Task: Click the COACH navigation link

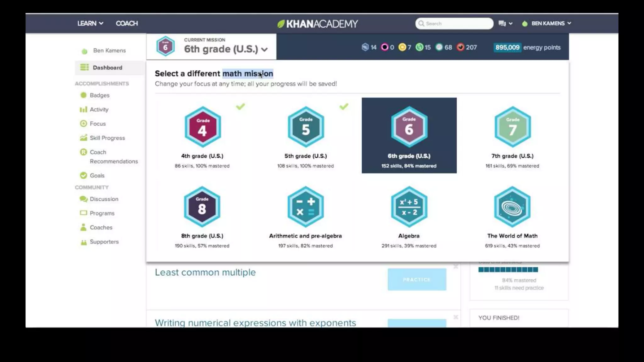Action: (127, 24)
